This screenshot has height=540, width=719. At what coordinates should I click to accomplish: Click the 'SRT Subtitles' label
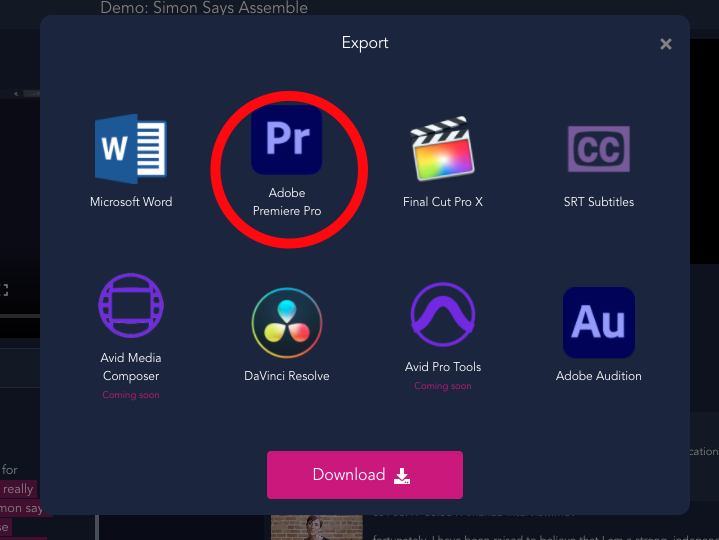599,202
